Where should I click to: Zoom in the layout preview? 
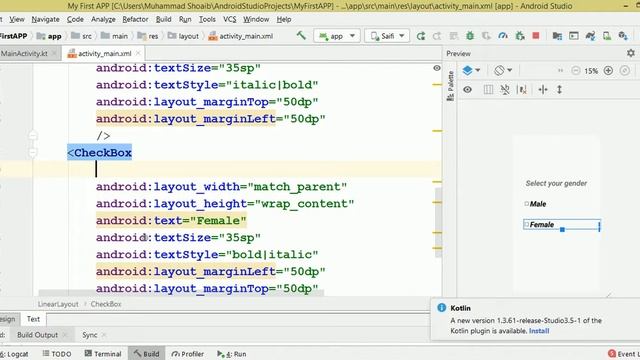[608, 71]
